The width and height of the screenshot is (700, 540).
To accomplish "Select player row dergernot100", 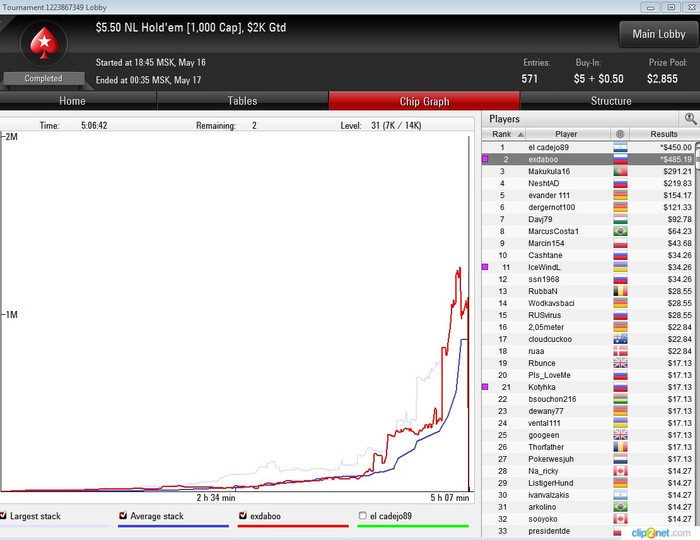I will click(x=588, y=207).
